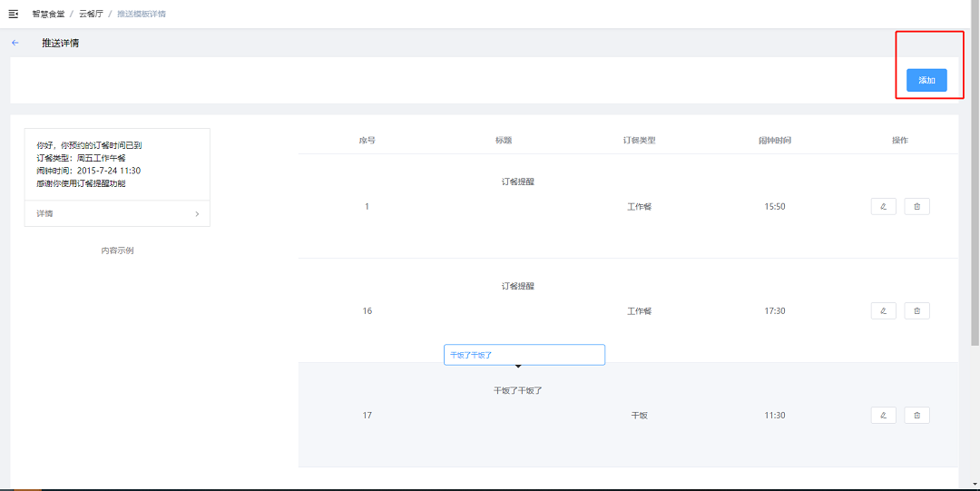Click the 闹钟时间 column header
Viewport: 980px width, 491px height.
click(774, 141)
